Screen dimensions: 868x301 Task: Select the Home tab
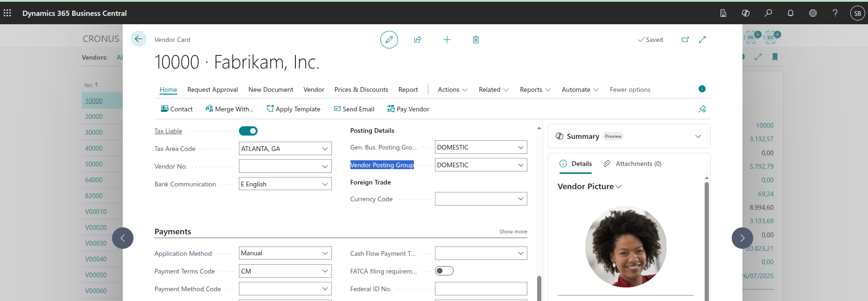coord(168,89)
